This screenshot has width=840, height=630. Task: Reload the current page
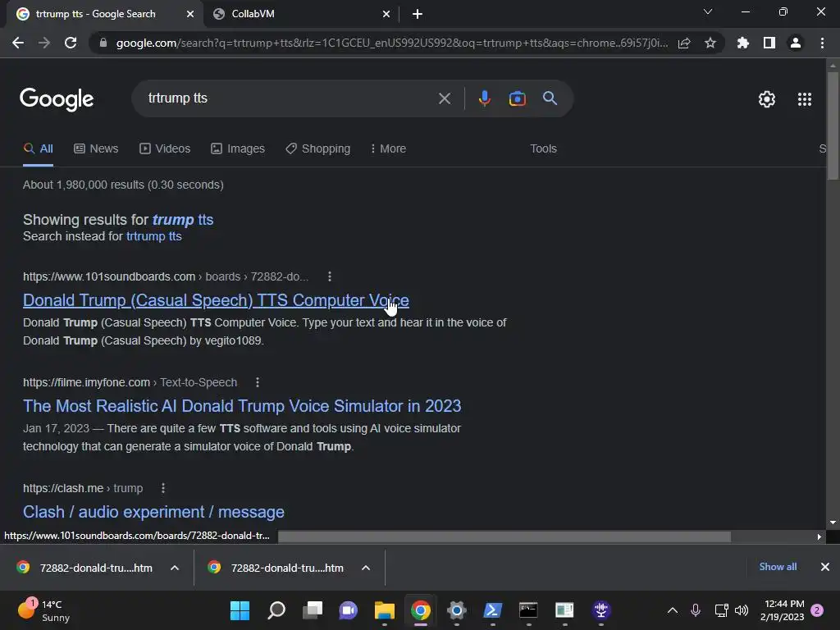coord(71,43)
